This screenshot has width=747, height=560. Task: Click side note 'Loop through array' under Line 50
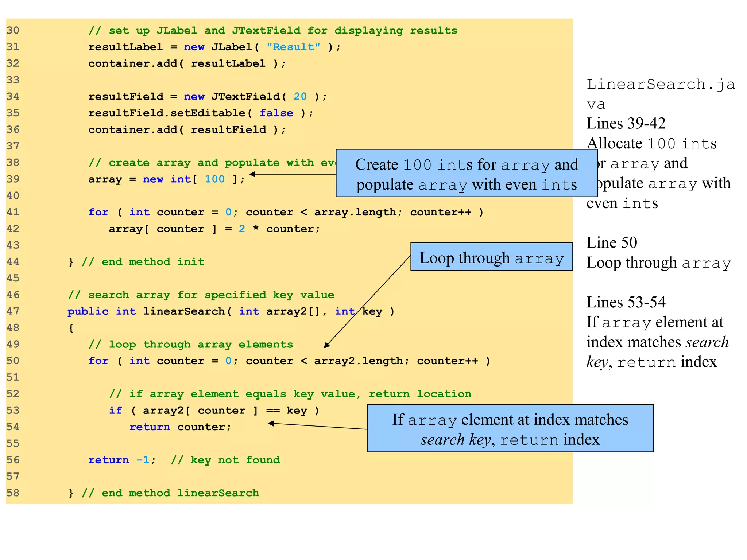point(659,262)
